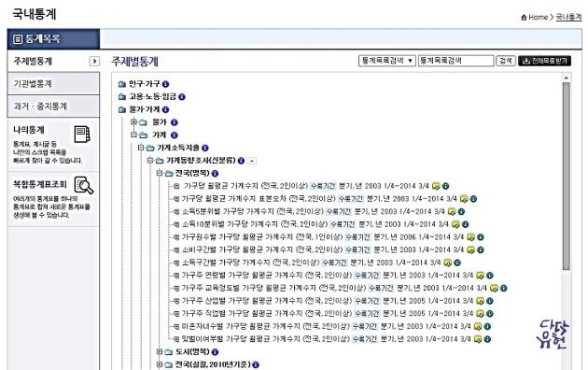Open 소비구간별 가구당 월평균 가계수지 table

point(261,249)
